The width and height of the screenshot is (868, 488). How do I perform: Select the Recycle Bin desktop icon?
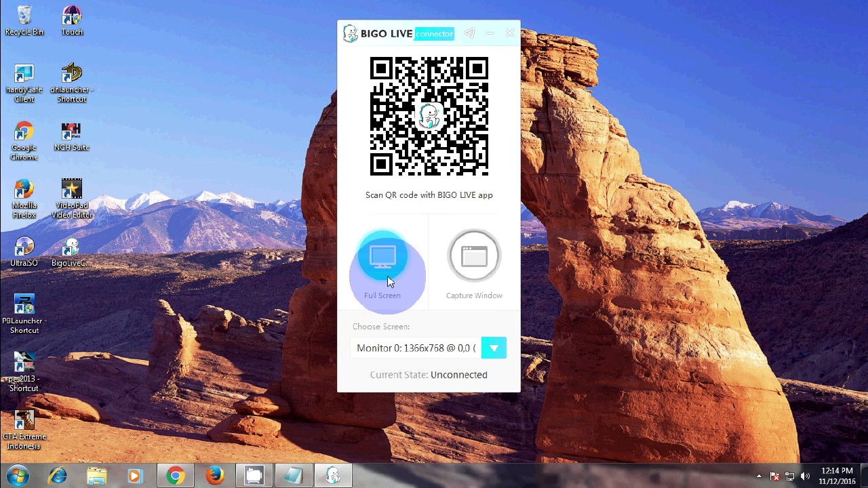click(24, 20)
